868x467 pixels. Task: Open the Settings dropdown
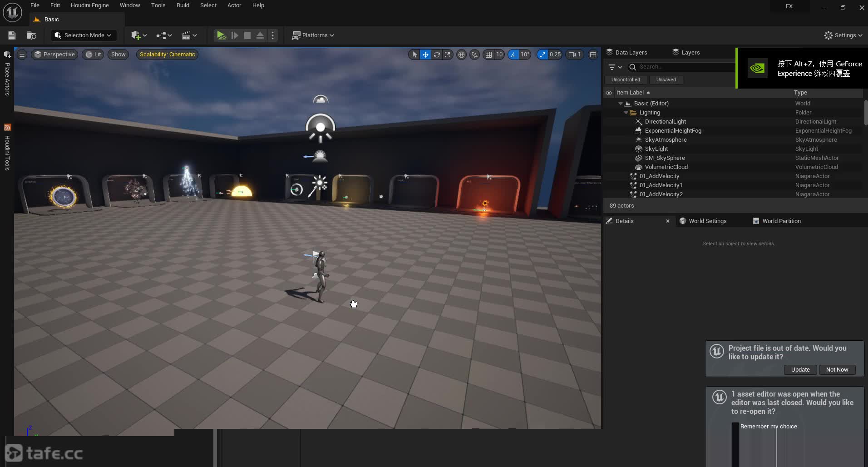pyautogui.click(x=843, y=35)
